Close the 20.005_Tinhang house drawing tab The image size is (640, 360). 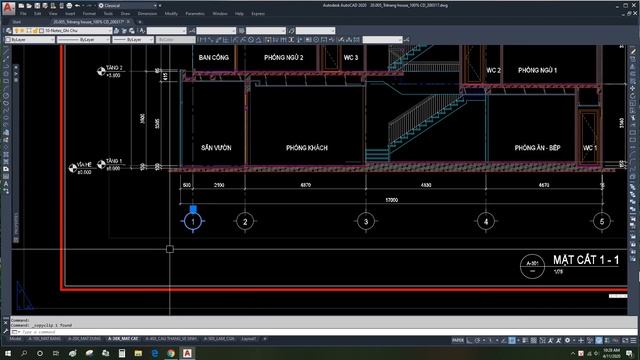pyautogui.click(x=128, y=22)
